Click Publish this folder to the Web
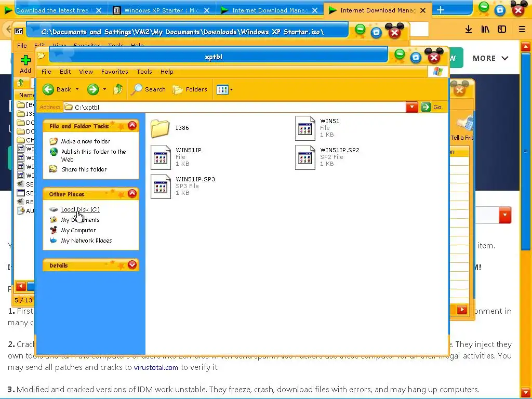 [x=94, y=155]
